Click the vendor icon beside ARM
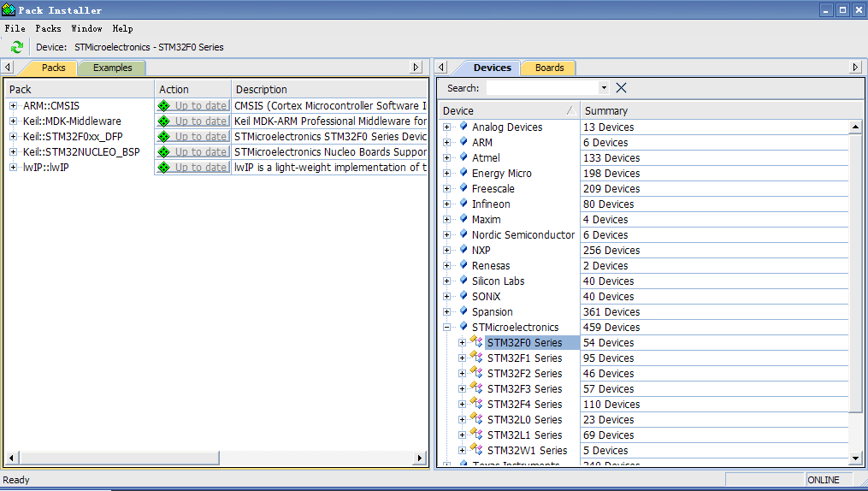868x491 pixels. [x=464, y=142]
